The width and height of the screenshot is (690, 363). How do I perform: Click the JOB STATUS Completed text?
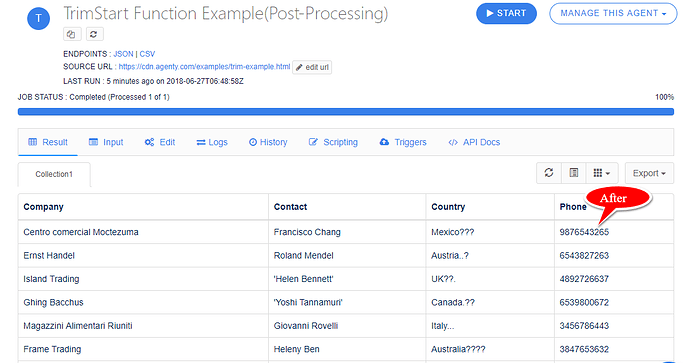[93, 97]
